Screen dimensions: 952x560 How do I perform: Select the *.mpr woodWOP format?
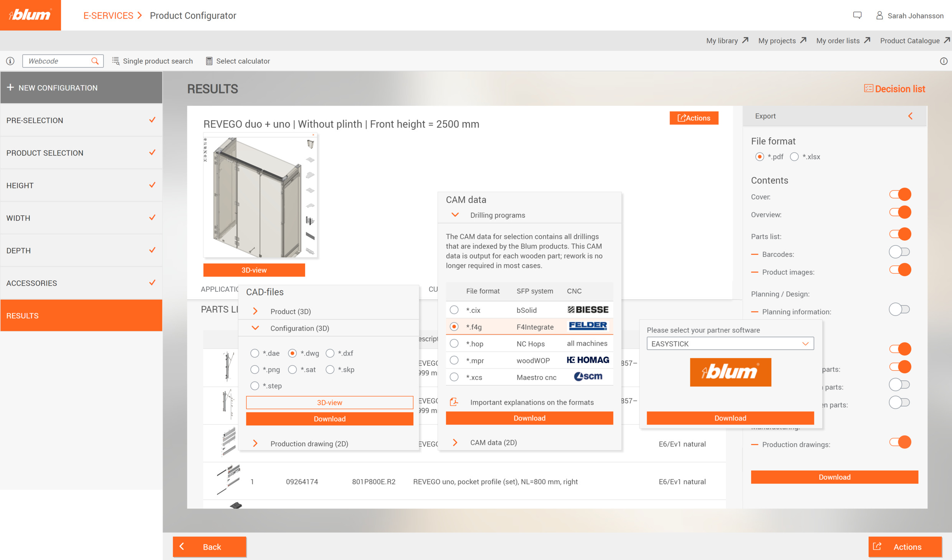[454, 360]
